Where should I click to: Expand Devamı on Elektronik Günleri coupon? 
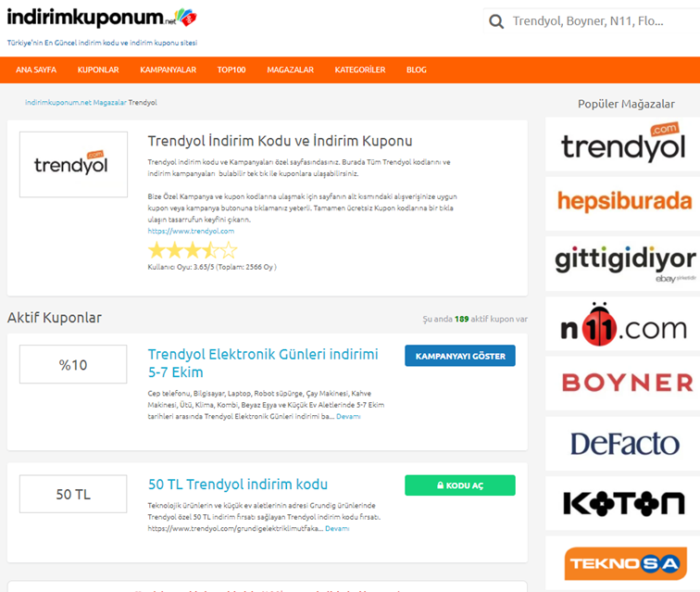[x=348, y=417]
